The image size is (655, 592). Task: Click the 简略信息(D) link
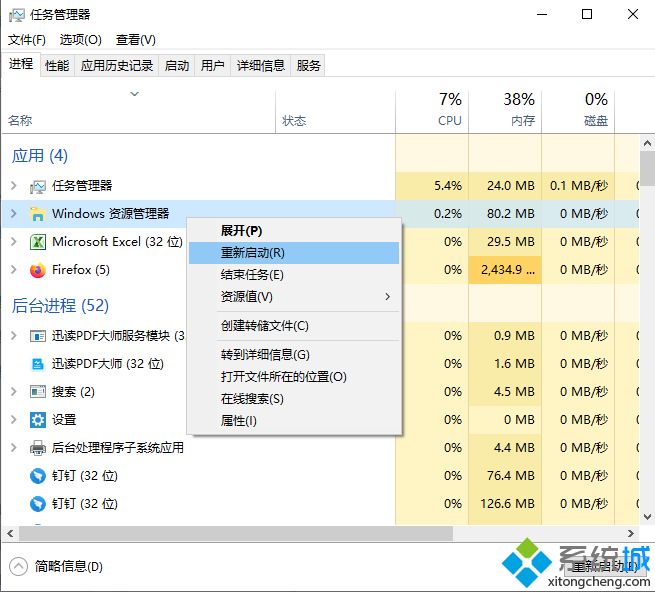point(69,567)
